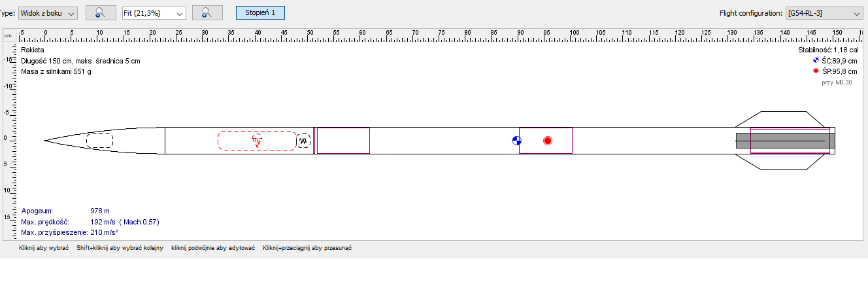Select the first purple inner tube coupler
This screenshot has width=868, height=301.
click(x=343, y=141)
